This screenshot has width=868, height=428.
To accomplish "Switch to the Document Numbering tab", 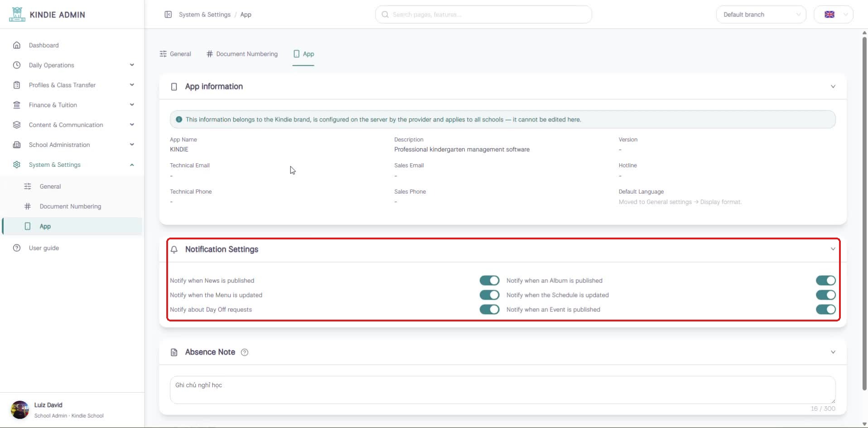I will click(x=242, y=54).
